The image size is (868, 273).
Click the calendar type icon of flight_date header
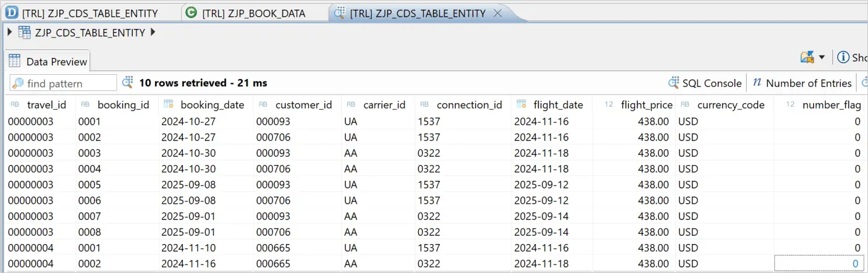click(521, 104)
